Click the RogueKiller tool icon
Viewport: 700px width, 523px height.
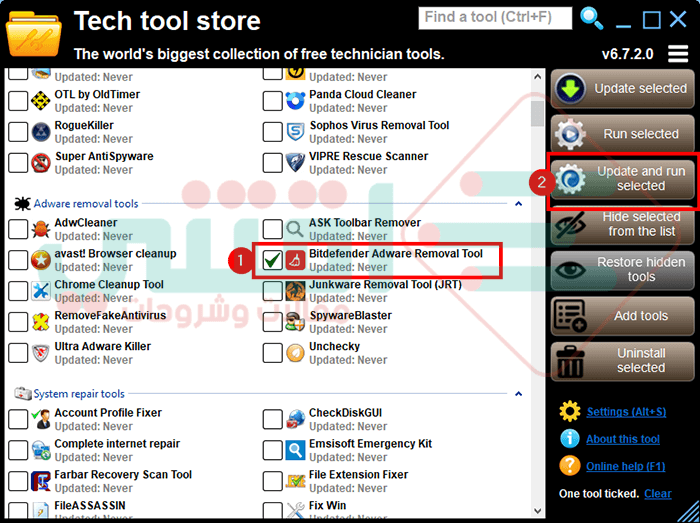[41, 132]
